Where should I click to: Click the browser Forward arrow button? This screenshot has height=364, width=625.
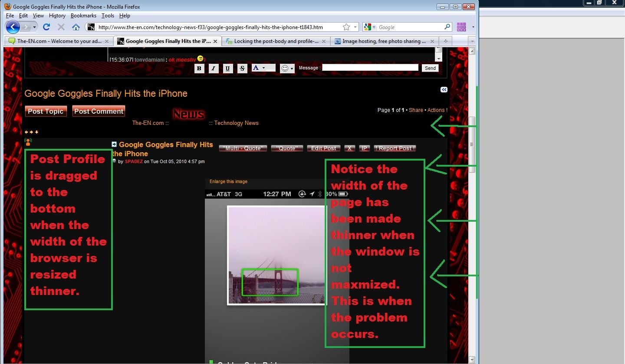[x=26, y=27]
